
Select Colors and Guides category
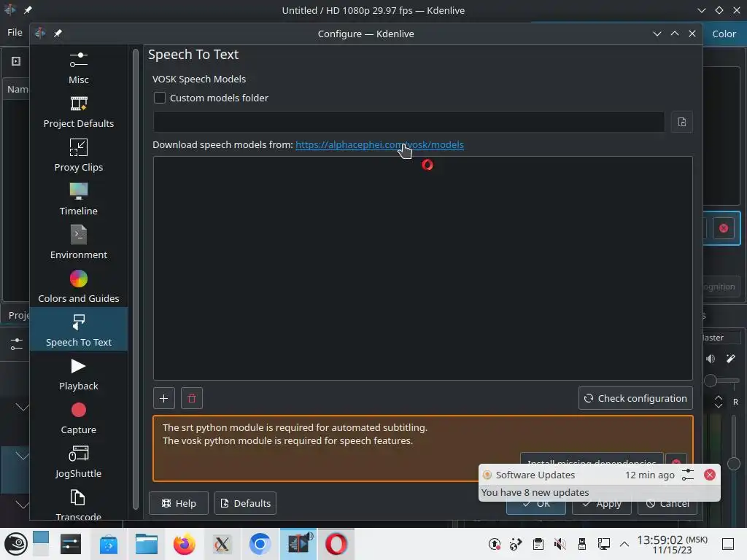(x=79, y=287)
